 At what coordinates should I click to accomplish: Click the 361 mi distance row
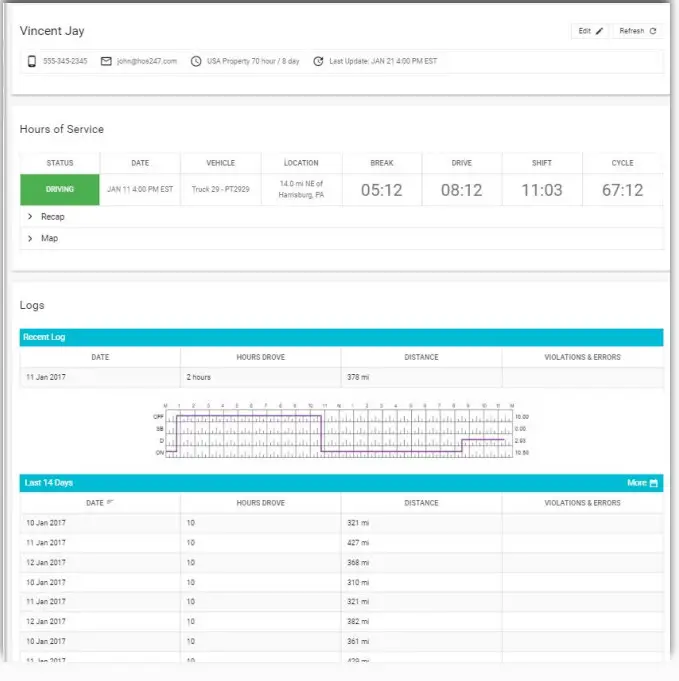click(x=341, y=641)
